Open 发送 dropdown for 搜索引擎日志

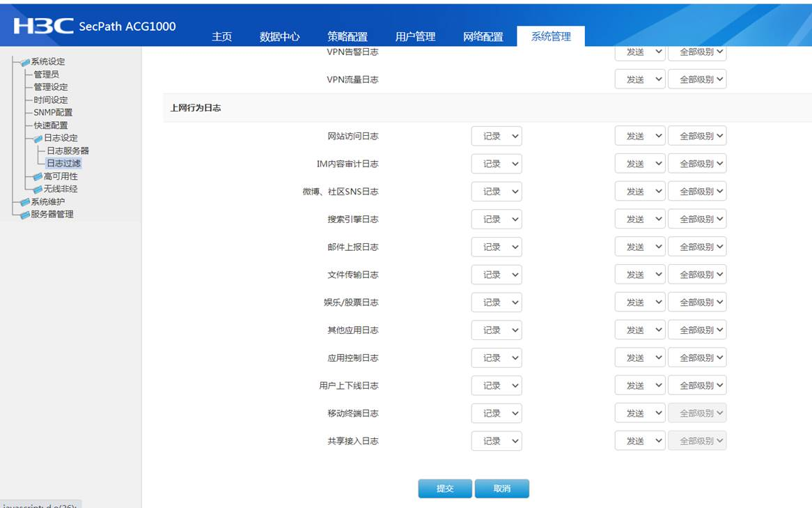640,220
